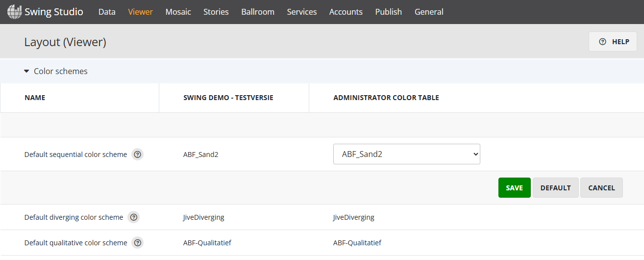Open the Accounts menu
The height and width of the screenshot is (260, 644).
tap(346, 12)
